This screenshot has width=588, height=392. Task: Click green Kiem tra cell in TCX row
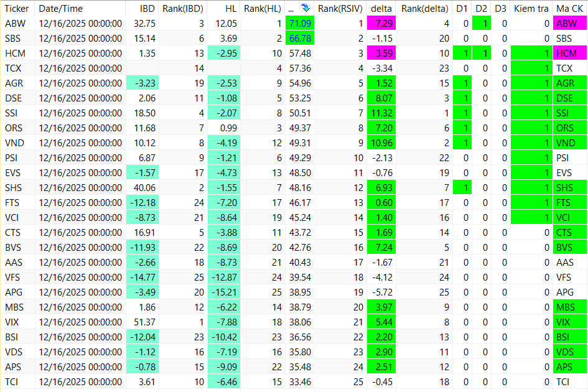(531, 68)
